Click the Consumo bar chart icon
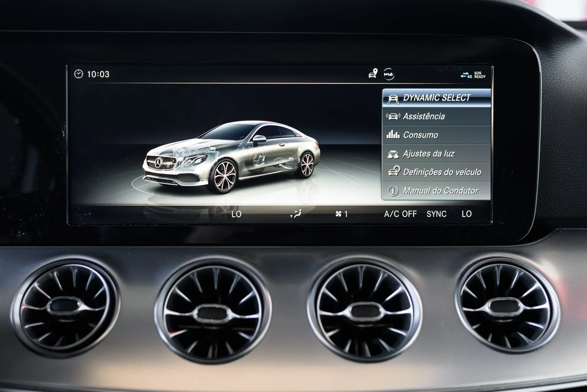Image resolution: width=587 pixels, height=392 pixels. click(393, 135)
